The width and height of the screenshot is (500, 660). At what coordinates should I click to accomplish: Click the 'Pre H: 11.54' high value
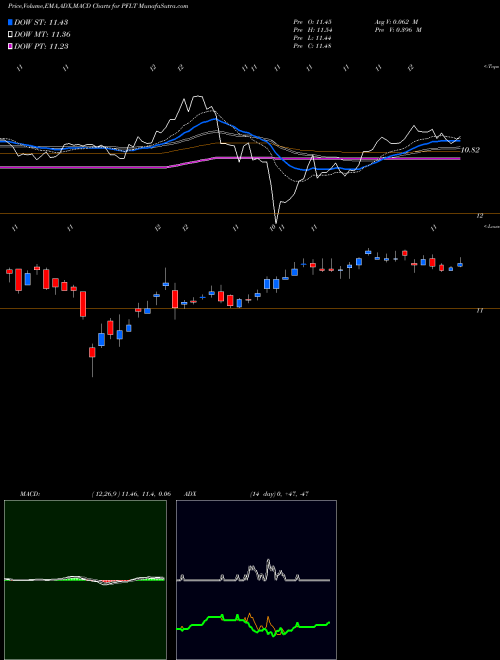tap(312, 30)
